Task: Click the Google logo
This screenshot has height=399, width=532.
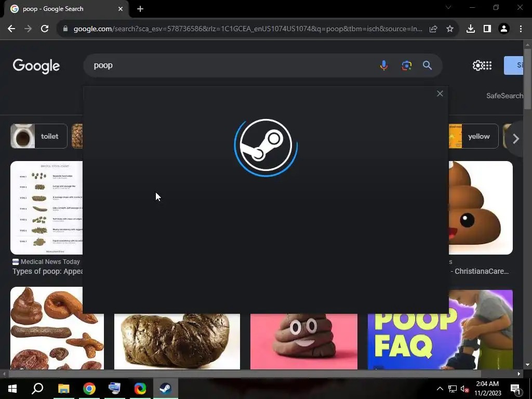Action: point(36,66)
